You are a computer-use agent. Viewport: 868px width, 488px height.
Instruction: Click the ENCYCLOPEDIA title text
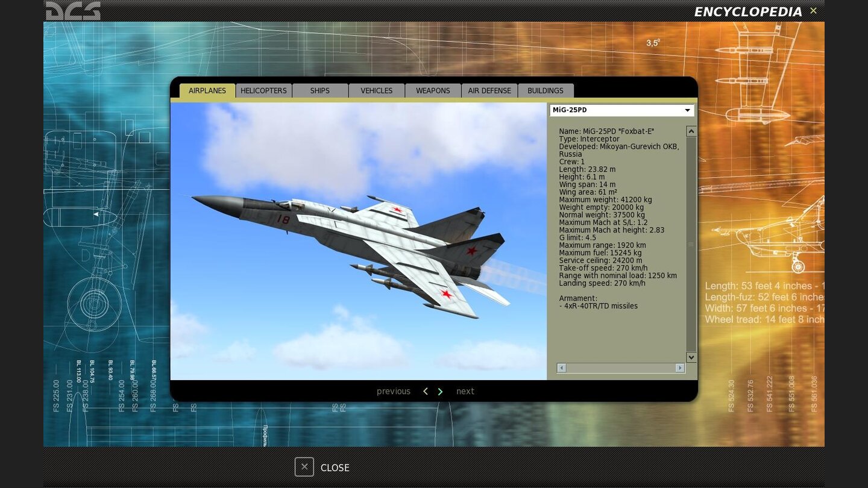click(748, 12)
